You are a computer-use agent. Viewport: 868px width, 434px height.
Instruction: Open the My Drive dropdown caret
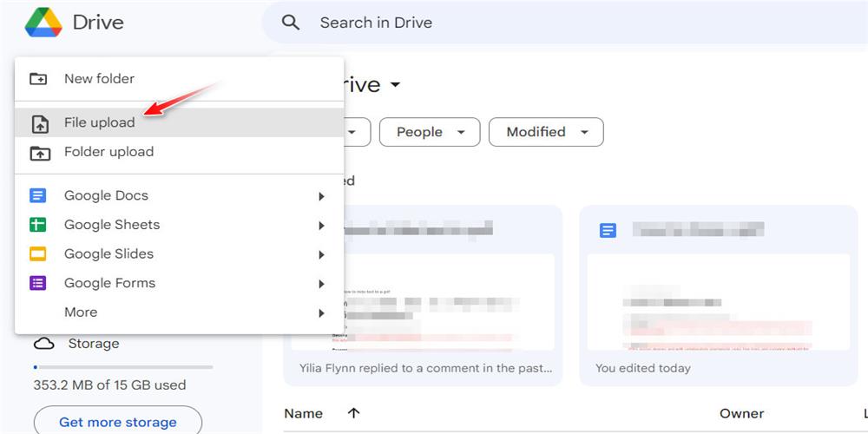click(395, 85)
